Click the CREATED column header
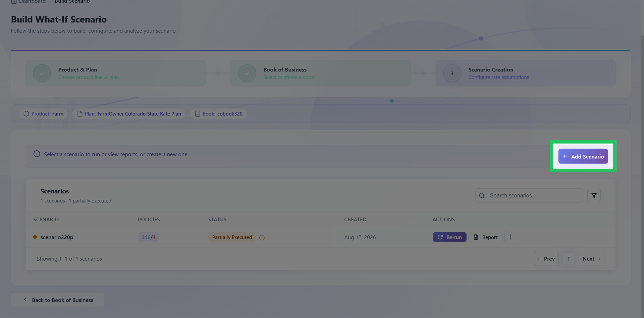The width and height of the screenshot is (644, 318). click(355, 220)
